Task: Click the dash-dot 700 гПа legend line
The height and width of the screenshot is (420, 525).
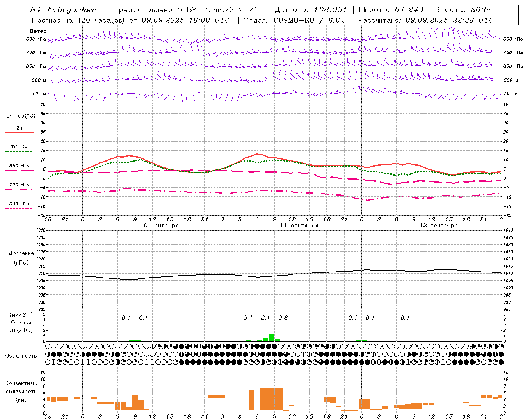Action: coord(19,189)
